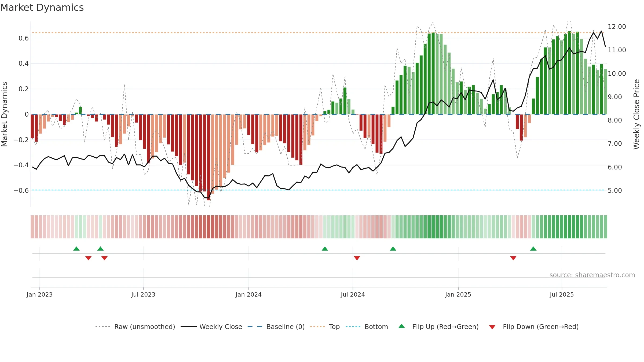
Task: Click the Weekly Close Price axis title
Action: (x=636, y=114)
